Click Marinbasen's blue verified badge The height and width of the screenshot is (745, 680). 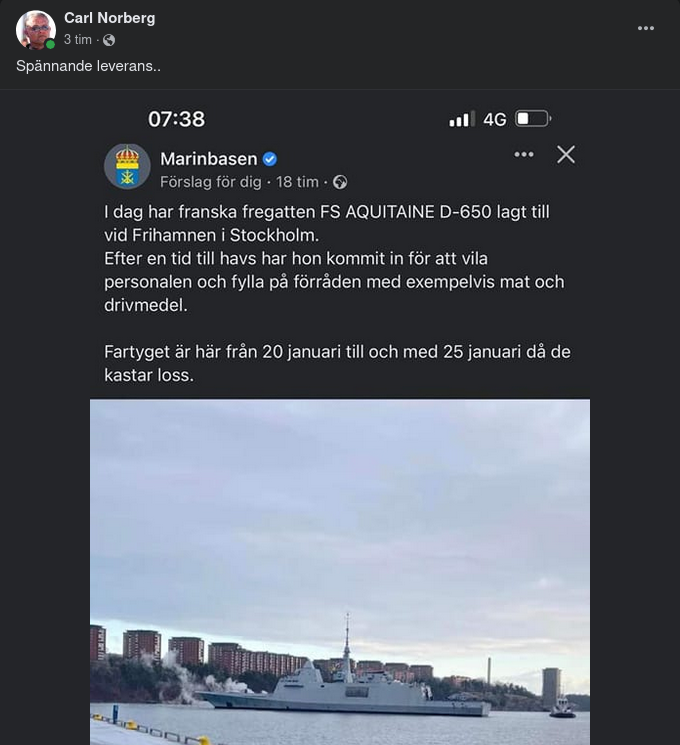270,158
